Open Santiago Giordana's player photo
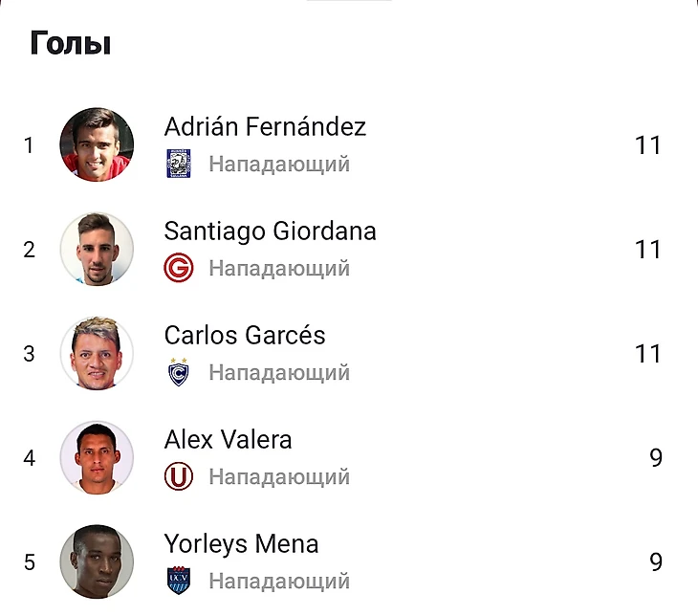 click(x=97, y=249)
